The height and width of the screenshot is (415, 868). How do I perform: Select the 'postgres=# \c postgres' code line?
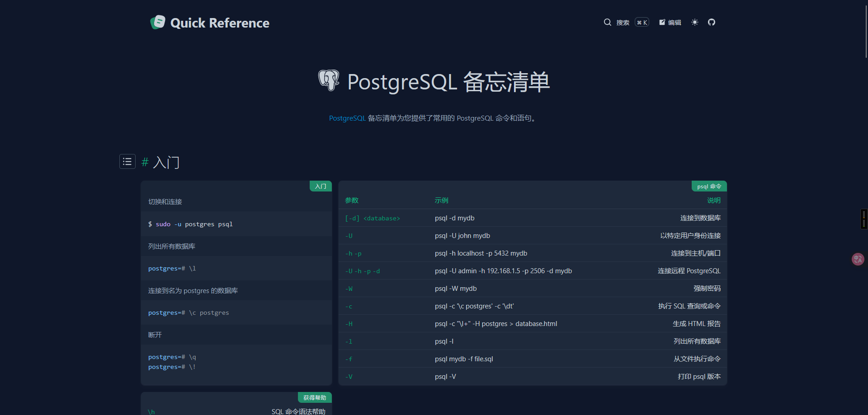coord(189,312)
